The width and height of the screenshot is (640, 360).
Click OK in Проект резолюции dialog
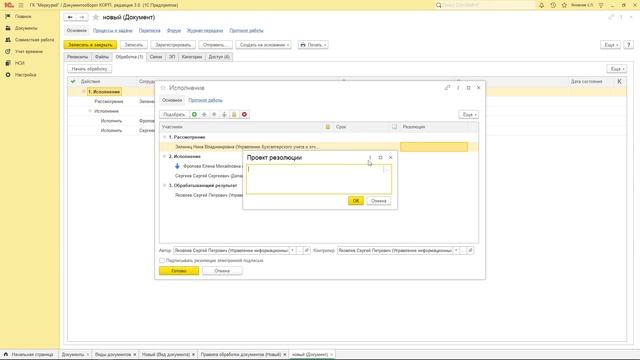356,201
